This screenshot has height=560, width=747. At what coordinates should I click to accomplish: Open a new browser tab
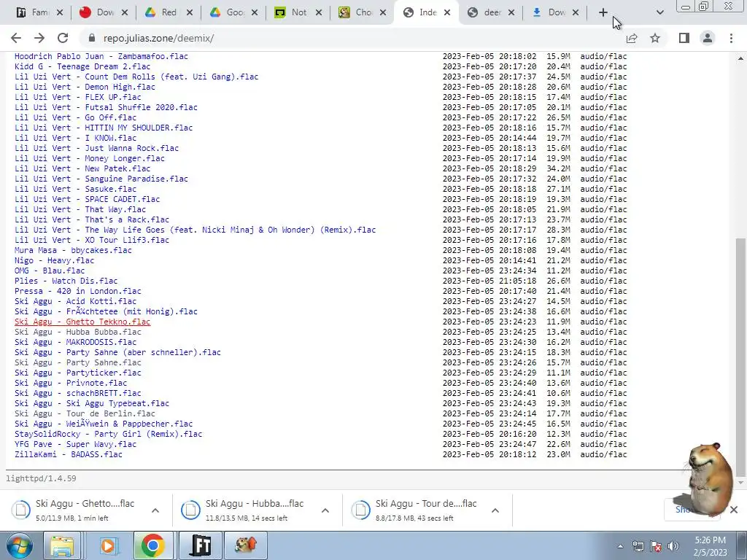point(603,13)
